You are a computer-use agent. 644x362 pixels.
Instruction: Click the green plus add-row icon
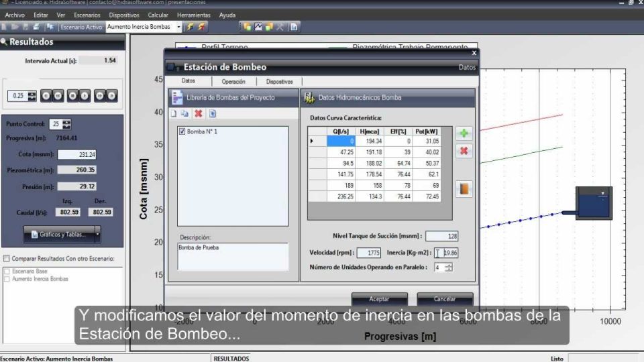coord(464,133)
